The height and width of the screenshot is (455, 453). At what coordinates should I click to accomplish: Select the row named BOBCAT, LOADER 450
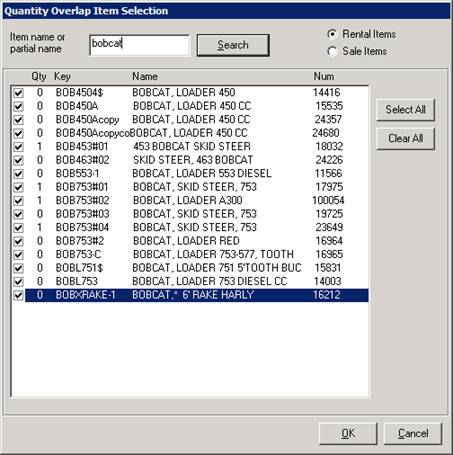197,92
